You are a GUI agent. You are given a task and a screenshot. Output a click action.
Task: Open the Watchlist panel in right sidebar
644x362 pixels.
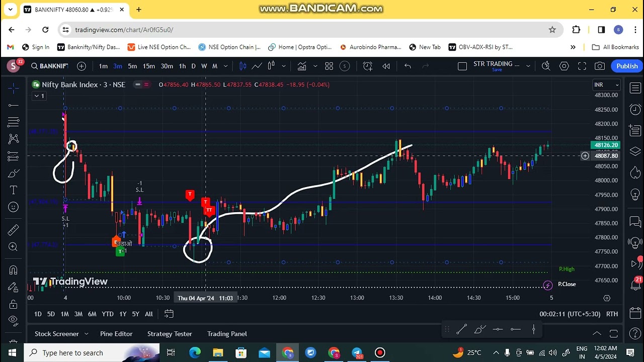click(635, 88)
